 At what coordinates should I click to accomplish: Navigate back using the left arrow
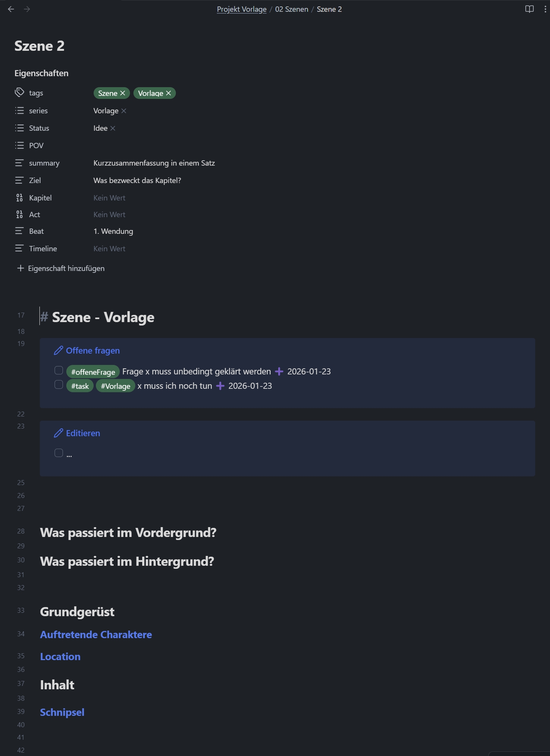click(11, 9)
